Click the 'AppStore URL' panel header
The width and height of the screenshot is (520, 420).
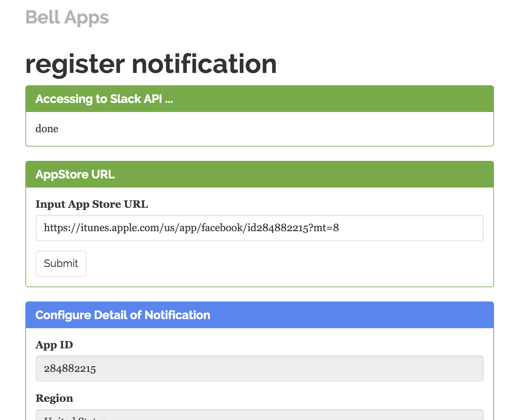point(260,175)
